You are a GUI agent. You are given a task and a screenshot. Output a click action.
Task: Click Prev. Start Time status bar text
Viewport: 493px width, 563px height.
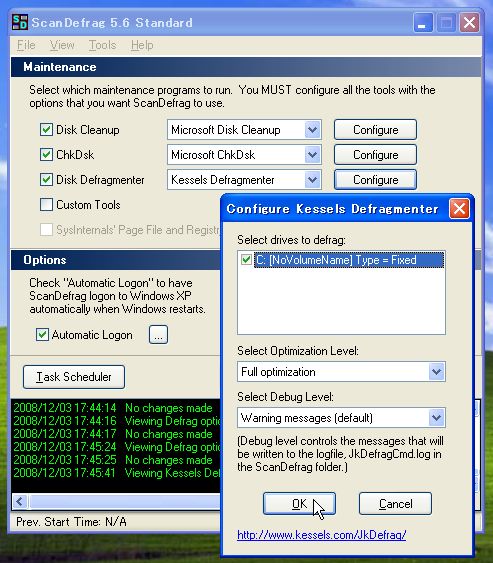[x=71, y=521]
